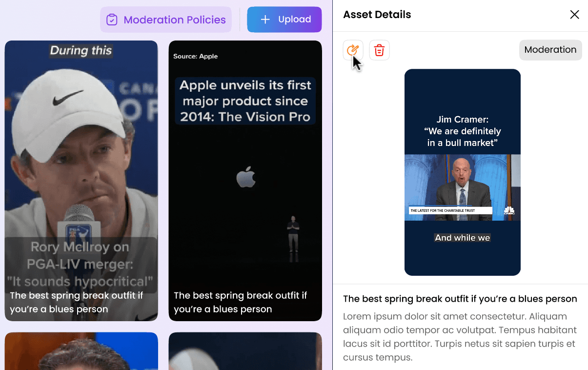Click the Jim Cramer bull market preview

463,172
